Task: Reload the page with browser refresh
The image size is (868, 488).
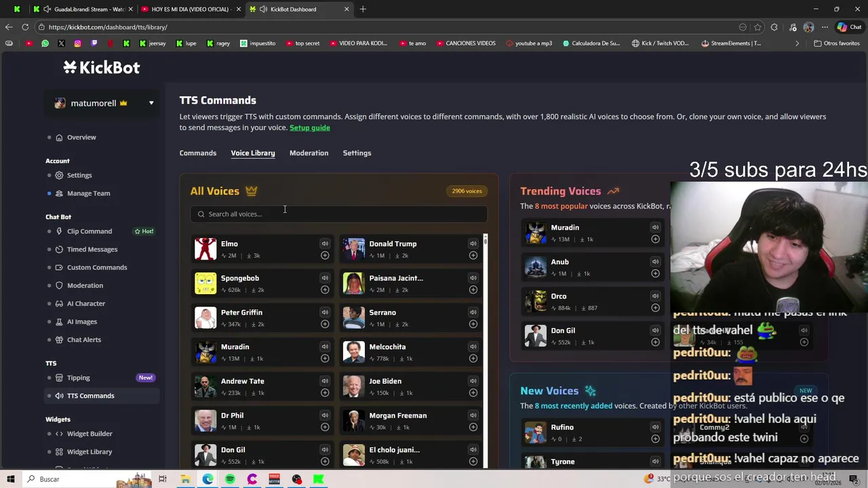Action: pos(25,27)
